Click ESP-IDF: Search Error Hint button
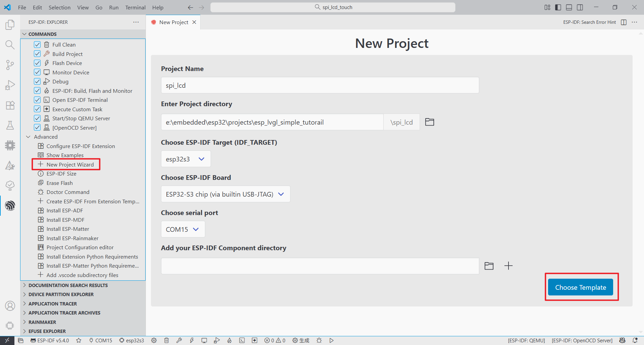Viewport: 644px width, 345px height. tap(589, 22)
